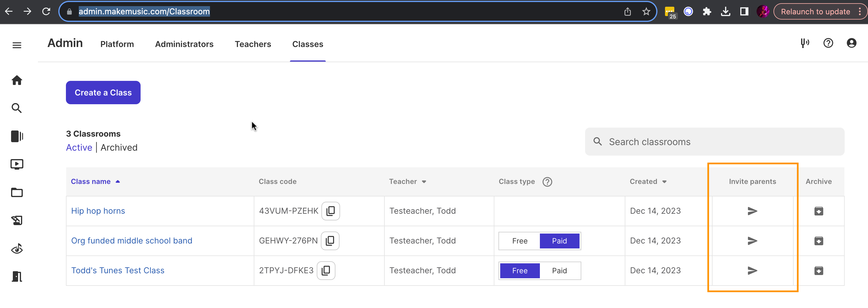
Task: Click the Class type help icon
Action: click(x=547, y=182)
